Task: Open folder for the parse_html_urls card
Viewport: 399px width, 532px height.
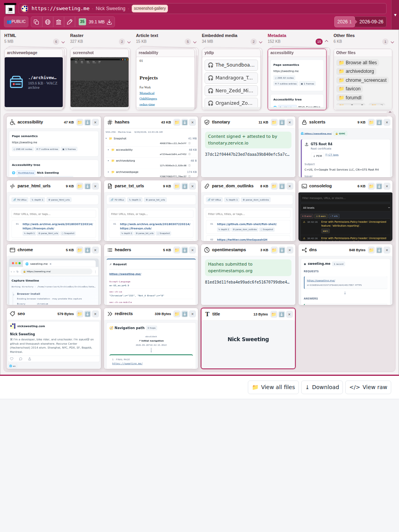Action: tap(80, 186)
